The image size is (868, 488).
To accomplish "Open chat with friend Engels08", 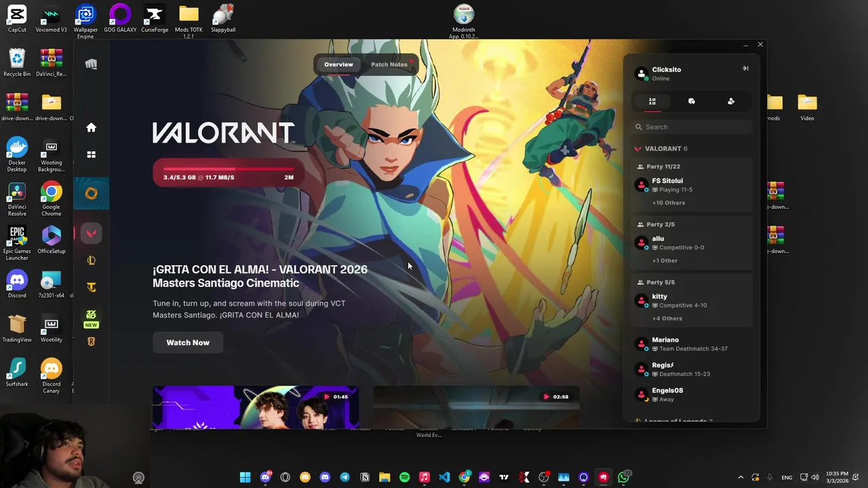I will (692, 394).
